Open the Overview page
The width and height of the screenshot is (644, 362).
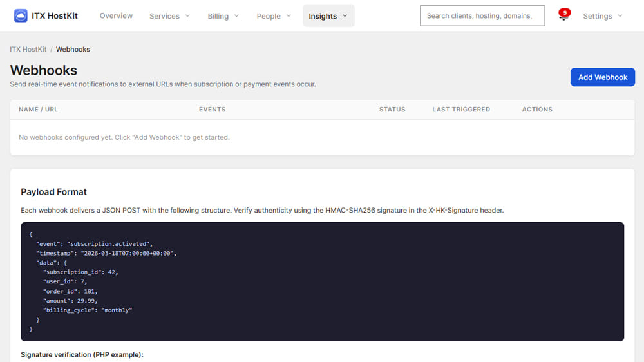click(116, 15)
